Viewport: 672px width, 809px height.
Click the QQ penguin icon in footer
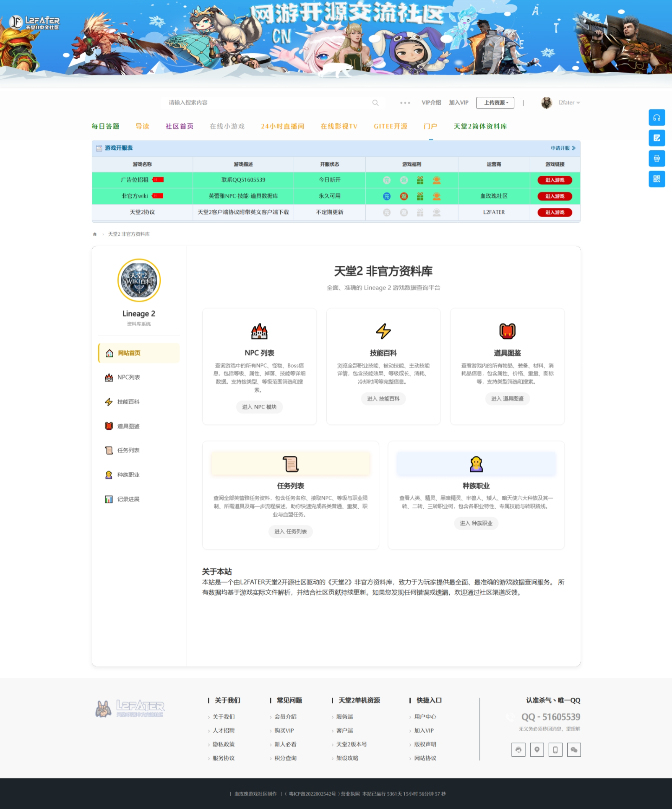(518, 749)
